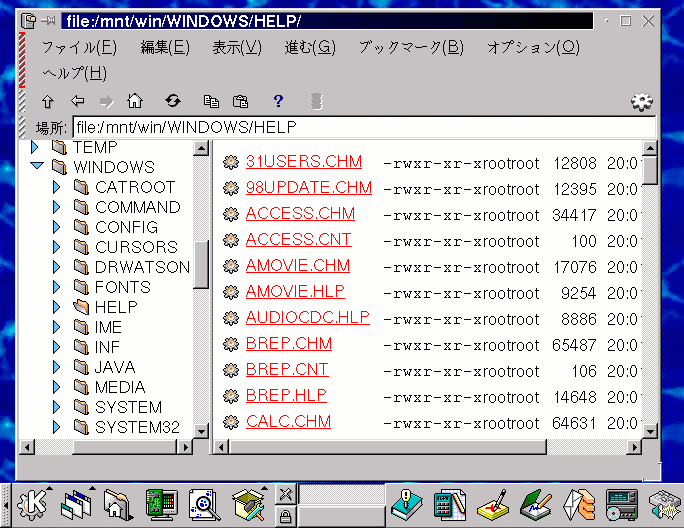The height and width of the screenshot is (528, 684).
Task: Open the AMOVIE.HLP file link
Action: (295, 291)
